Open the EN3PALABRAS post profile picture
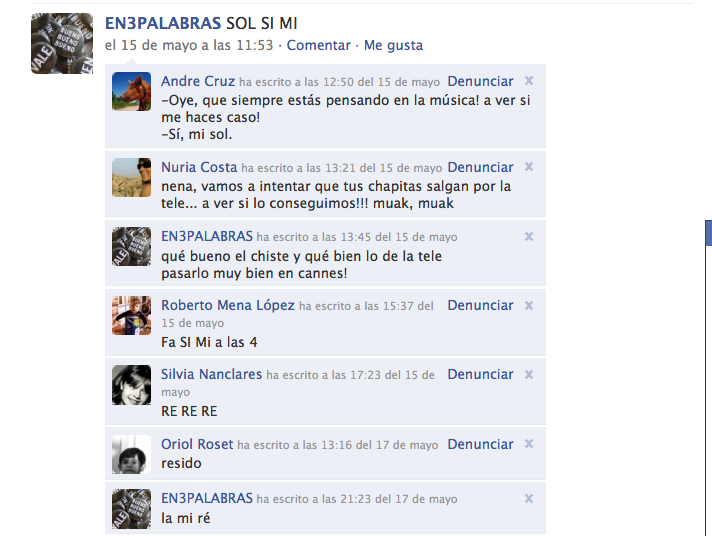The image size is (712, 536). [x=62, y=44]
